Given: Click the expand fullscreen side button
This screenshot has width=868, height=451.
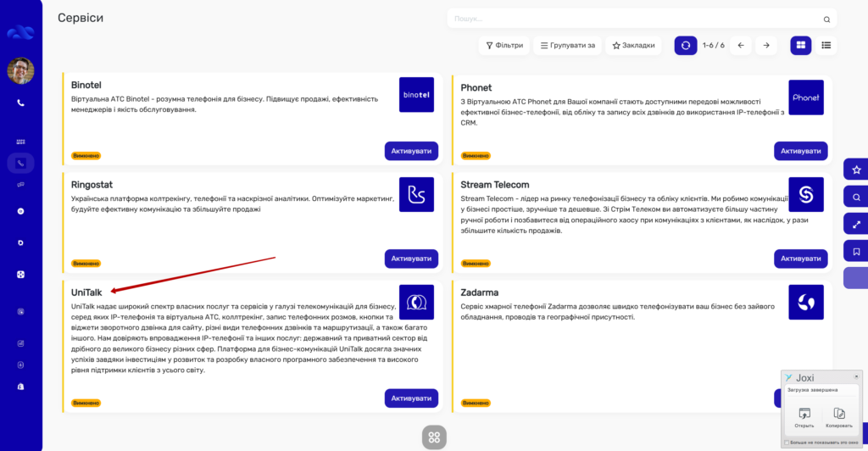Looking at the screenshot, I should tap(856, 224).
